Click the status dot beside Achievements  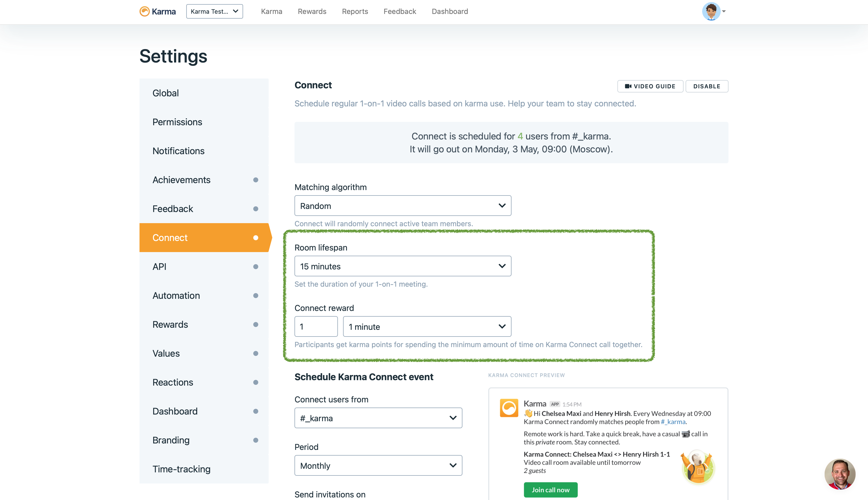click(x=255, y=179)
